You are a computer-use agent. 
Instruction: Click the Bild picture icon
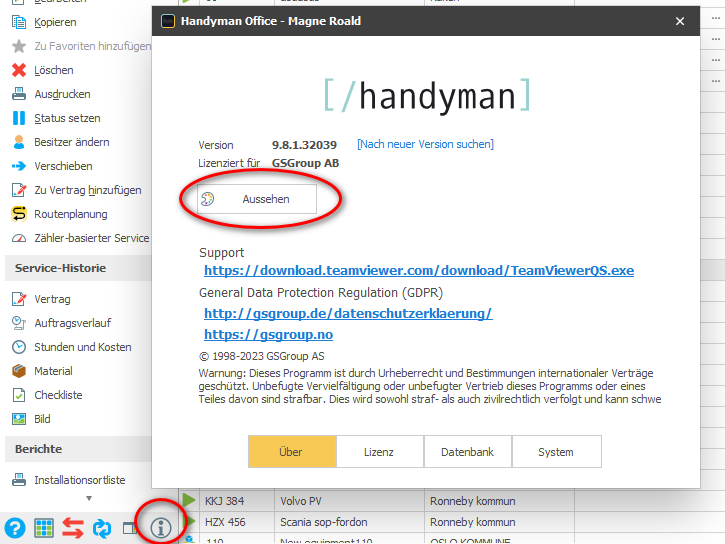click(x=19, y=419)
